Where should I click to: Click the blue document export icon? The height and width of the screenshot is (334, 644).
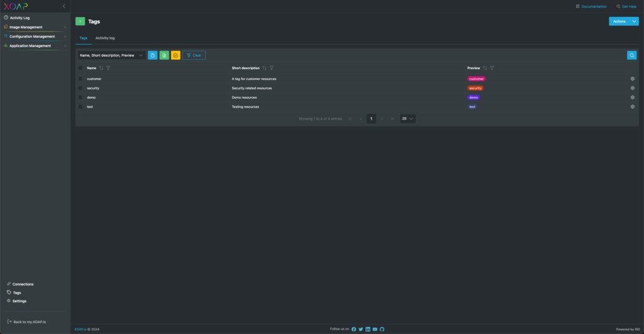[153, 55]
